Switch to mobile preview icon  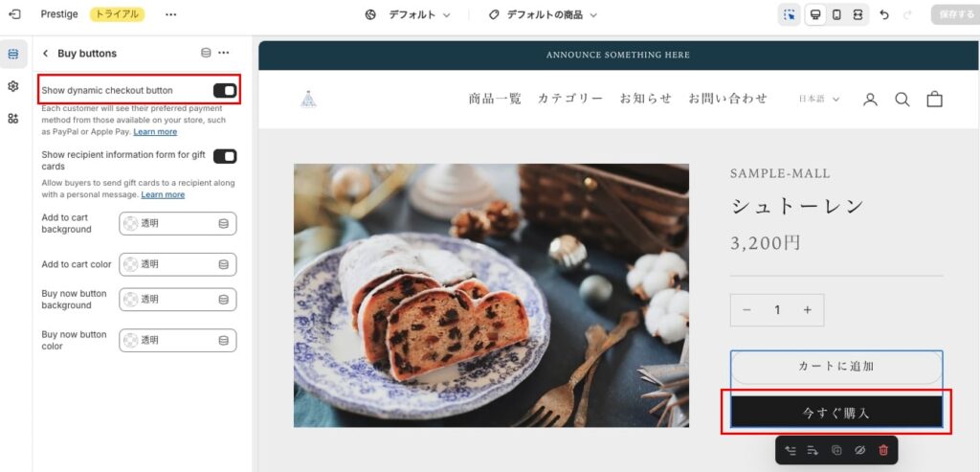click(836, 14)
